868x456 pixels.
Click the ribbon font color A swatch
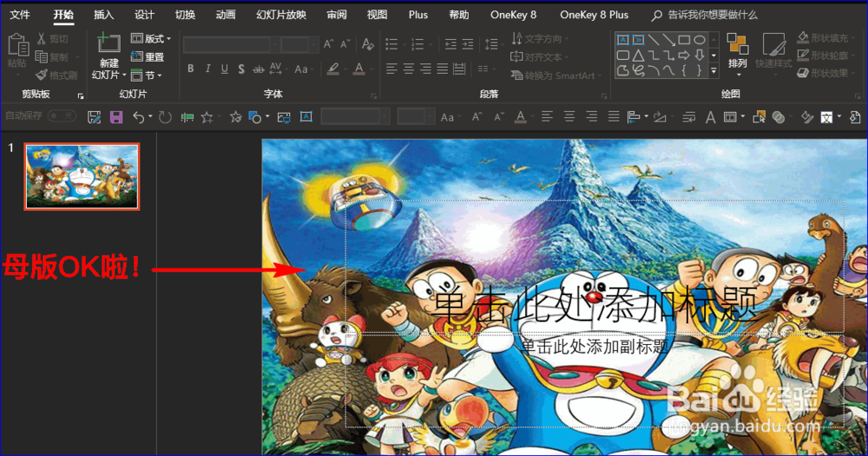[x=359, y=69]
